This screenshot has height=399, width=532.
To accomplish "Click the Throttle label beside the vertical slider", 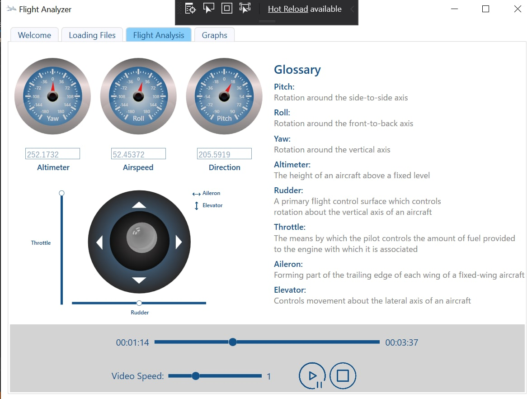I will pyautogui.click(x=41, y=243).
